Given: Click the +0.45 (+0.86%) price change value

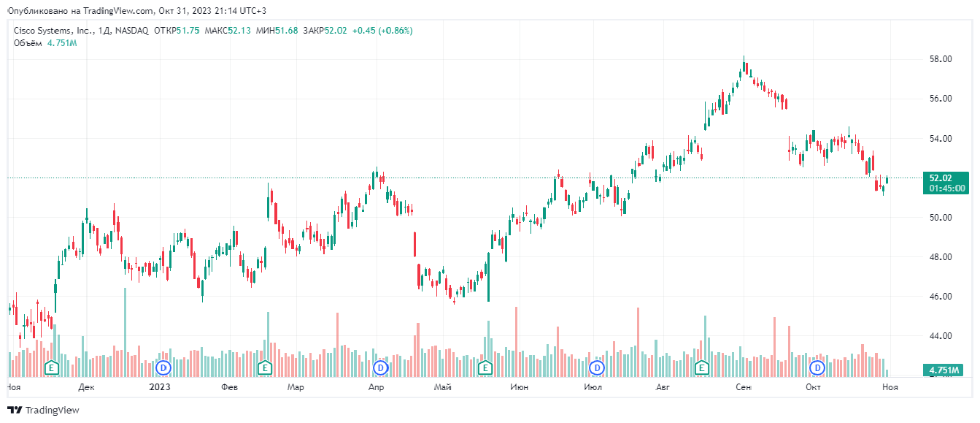Looking at the screenshot, I should click(x=382, y=31).
